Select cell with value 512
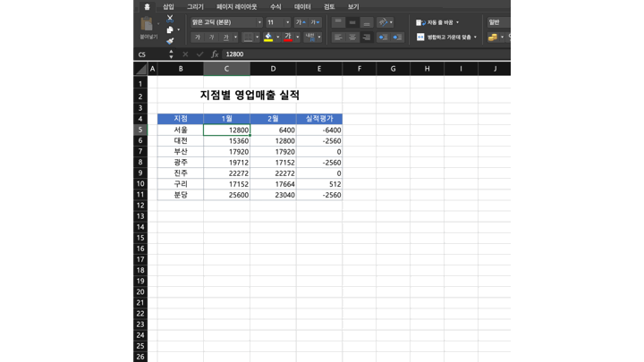This screenshot has width=644, height=362. (319, 184)
